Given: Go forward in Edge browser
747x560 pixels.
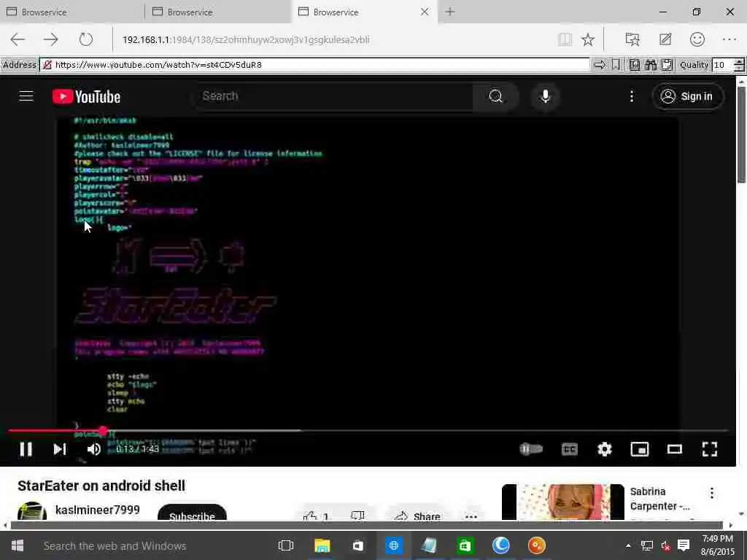Looking at the screenshot, I should [x=51, y=39].
